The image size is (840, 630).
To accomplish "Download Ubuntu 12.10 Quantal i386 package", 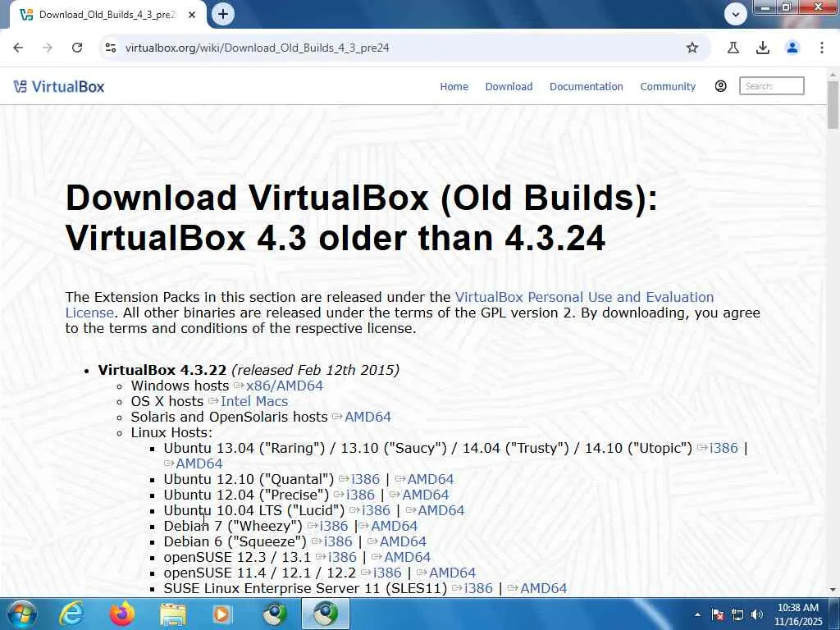I will (365, 479).
